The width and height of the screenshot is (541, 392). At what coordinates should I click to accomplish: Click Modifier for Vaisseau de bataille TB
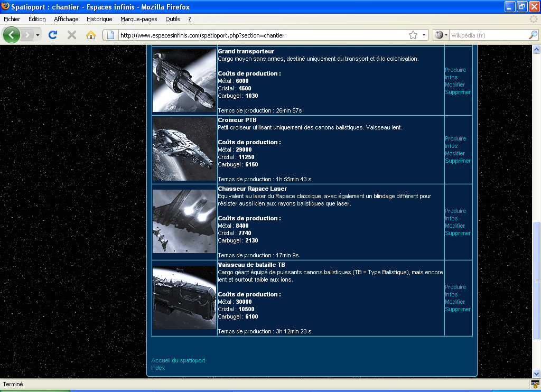[x=455, y=302]
